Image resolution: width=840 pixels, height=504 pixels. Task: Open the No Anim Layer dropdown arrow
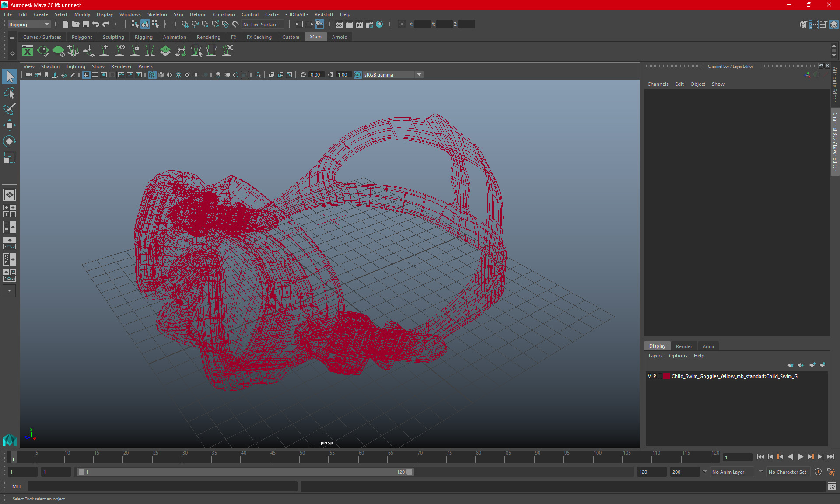coord(704,472)
